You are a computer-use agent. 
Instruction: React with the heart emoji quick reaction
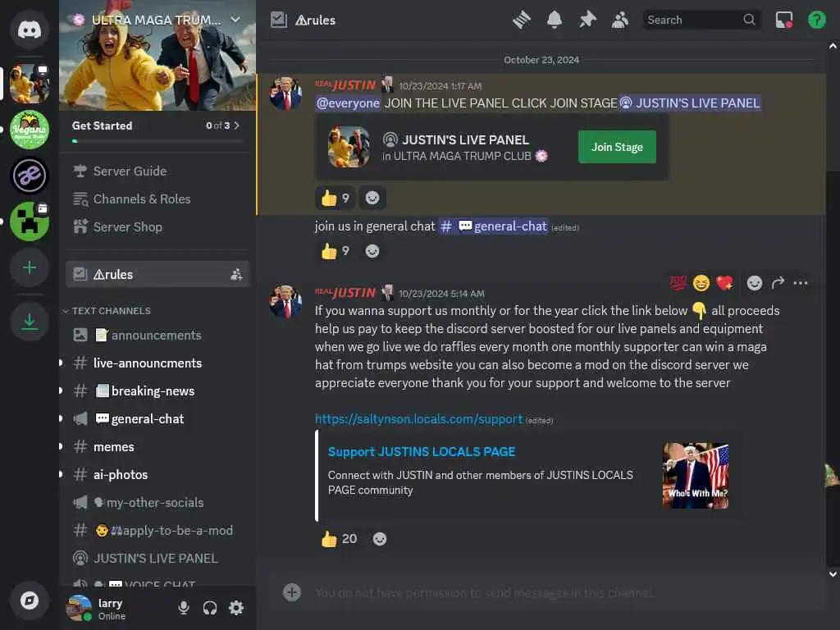pyautogui.click(x=724, y=283)
